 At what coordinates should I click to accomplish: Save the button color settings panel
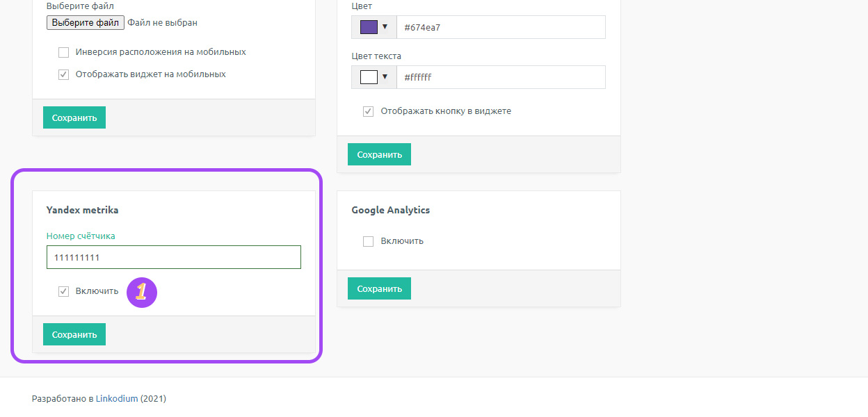click(x=379, y=154)
